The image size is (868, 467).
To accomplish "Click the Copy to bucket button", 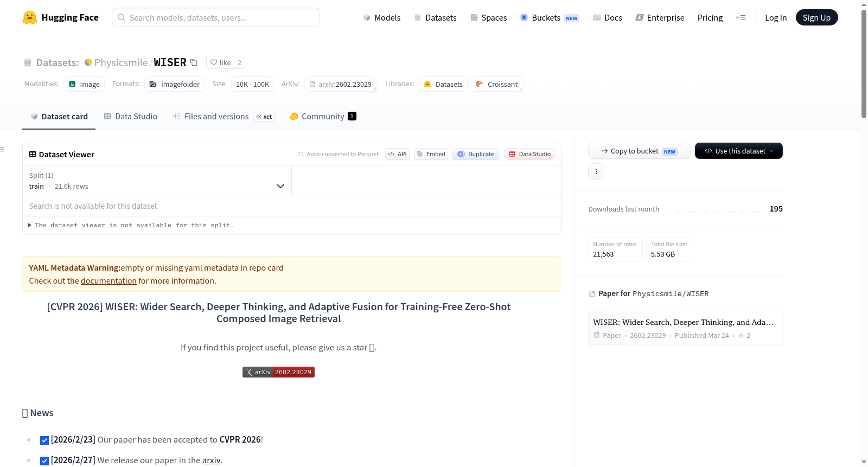I will coord(639,151).
